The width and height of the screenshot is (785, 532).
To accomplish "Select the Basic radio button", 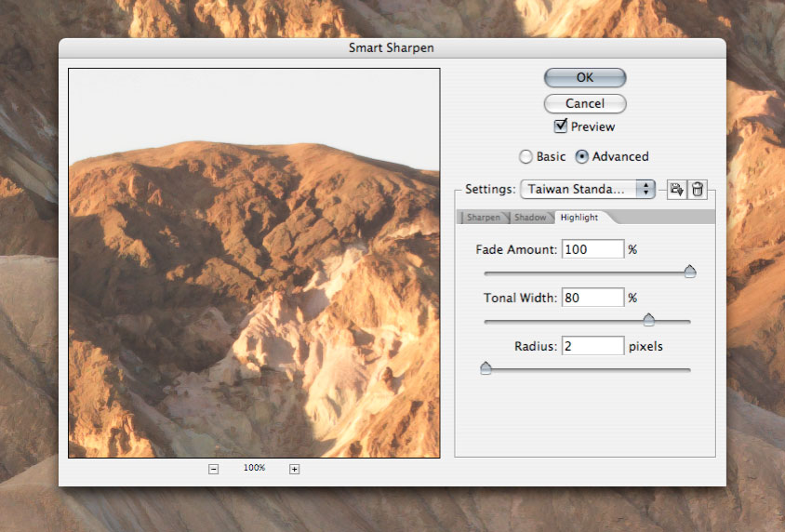I will (x=526, y=157).
